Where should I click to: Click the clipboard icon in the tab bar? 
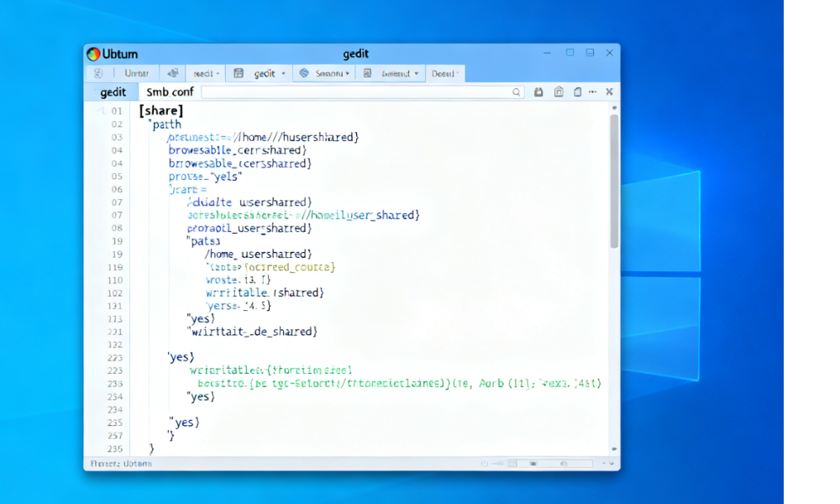tap(559, 92)
